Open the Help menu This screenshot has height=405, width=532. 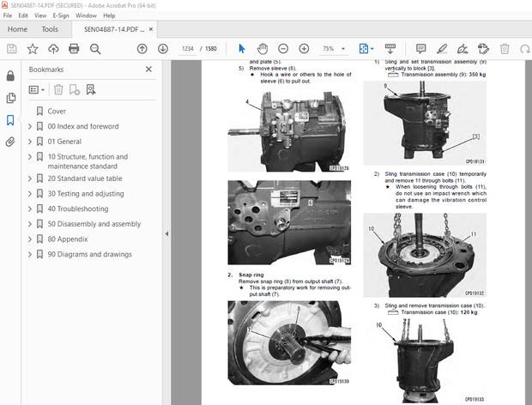click(109, 15)
